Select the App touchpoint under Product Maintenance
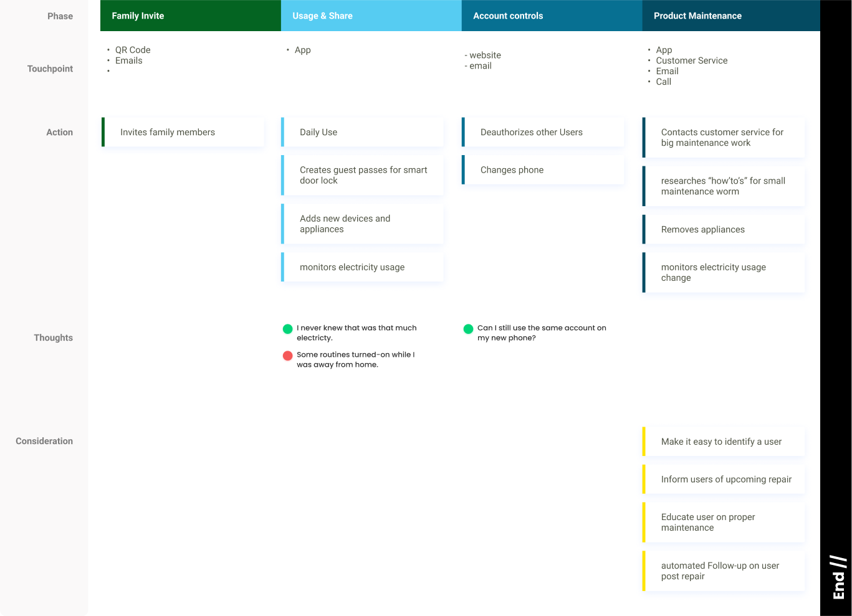The image size is (852, 616). click(x=664, y=50)
